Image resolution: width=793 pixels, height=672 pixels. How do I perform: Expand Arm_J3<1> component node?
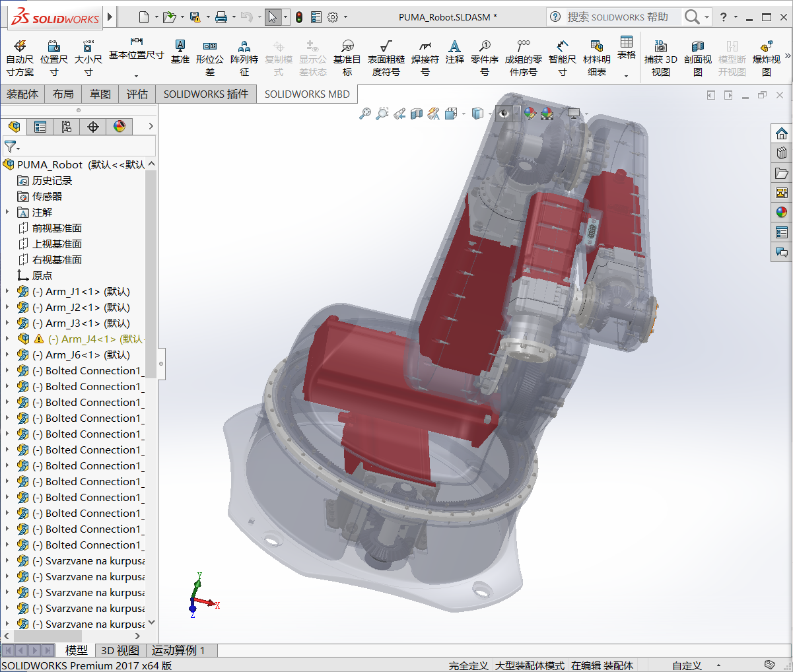(x=7, y=323)
